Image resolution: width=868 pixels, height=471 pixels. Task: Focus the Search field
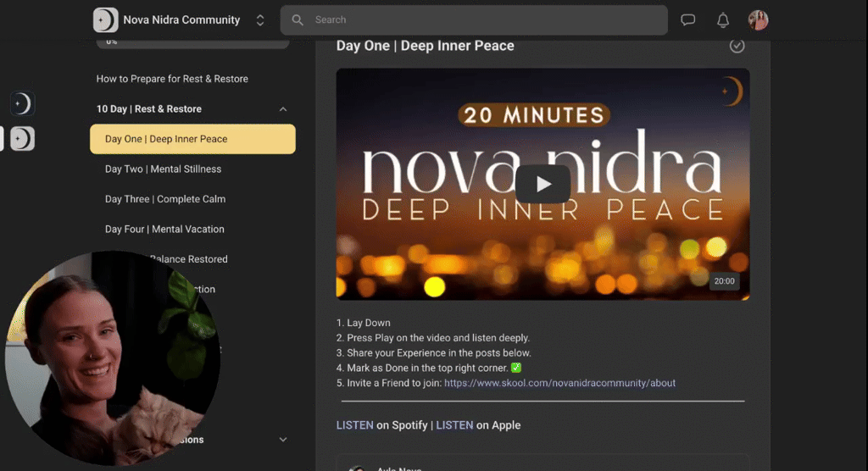coord(474,20)
